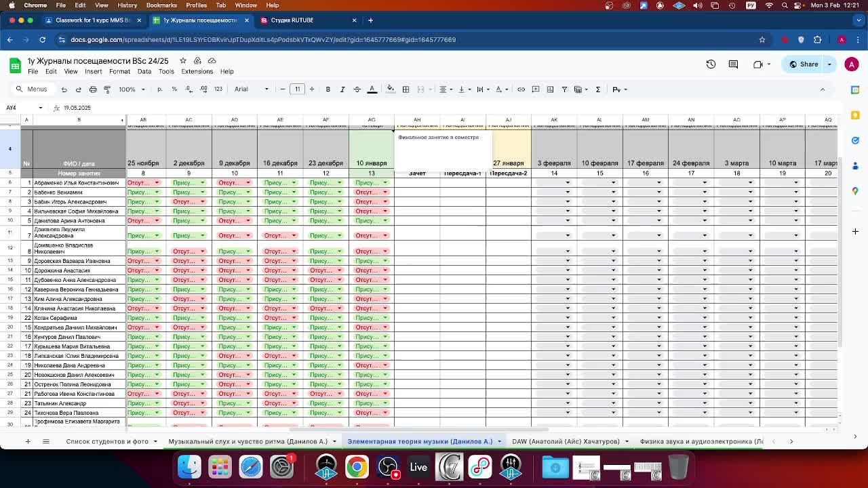This screenshot has height=488, width=868.
Task: Undo the last edit in Sheets
Action: point(64,89)
